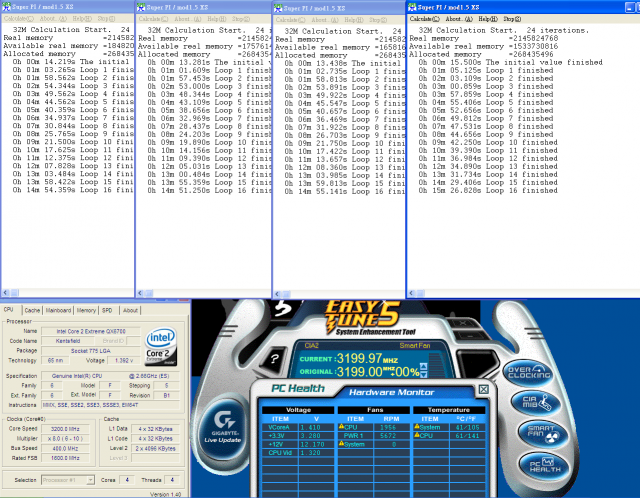Click the warning icon beside CPU temperature
640x498 pixels.
tap(417, 435)
